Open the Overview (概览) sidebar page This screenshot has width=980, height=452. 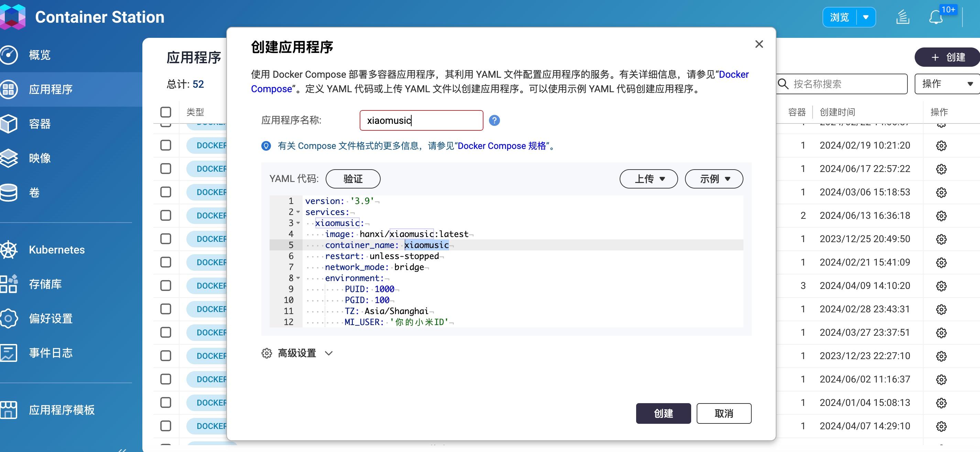click(x=39, y=55)
